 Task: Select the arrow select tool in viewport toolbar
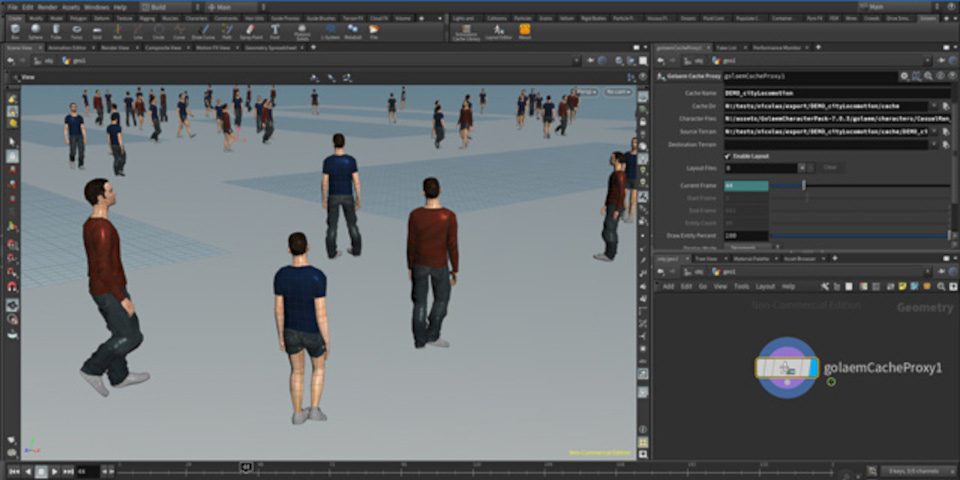(x=12, y=142)
